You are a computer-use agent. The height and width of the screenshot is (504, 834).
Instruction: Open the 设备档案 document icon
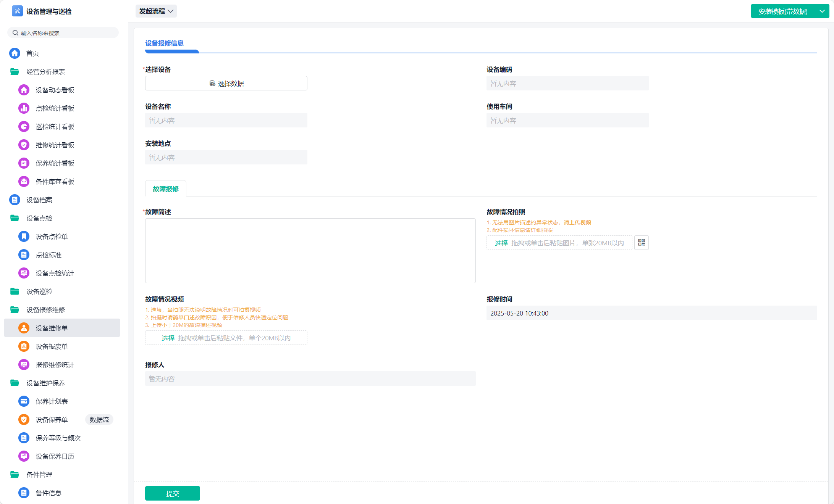pyautogui.click(x=15, y=200)
